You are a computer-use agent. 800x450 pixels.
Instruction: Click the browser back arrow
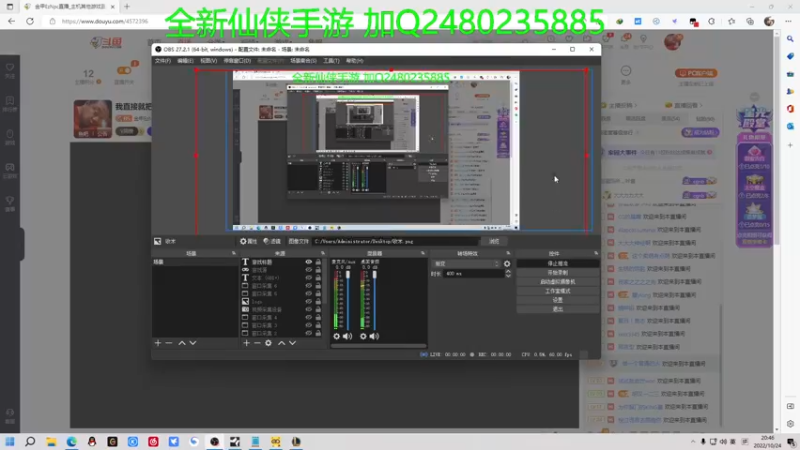(12, 21)
